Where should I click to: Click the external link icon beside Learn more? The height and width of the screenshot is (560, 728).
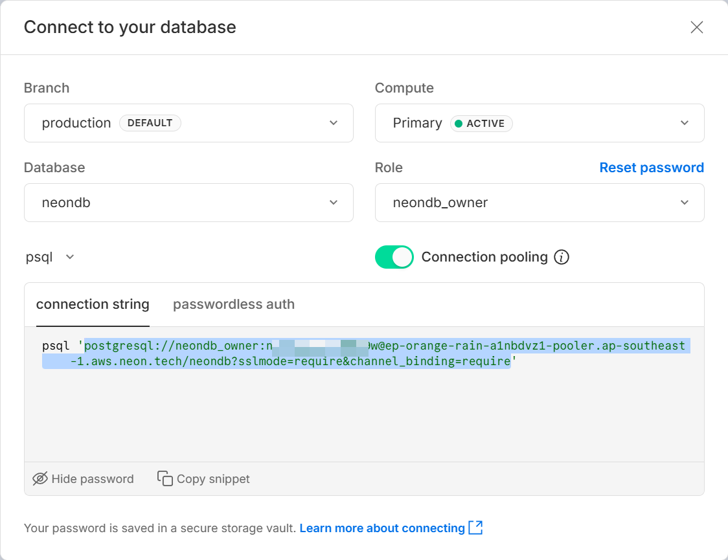click(x=475, y=528)
